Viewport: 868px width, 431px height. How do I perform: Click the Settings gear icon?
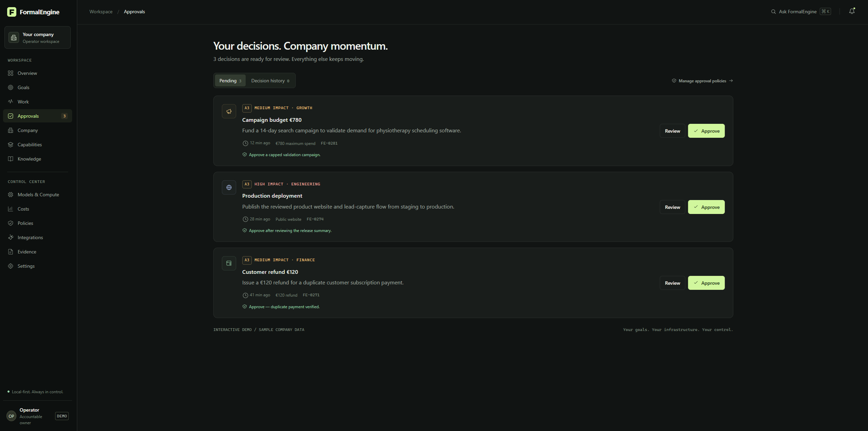(11, 266)
